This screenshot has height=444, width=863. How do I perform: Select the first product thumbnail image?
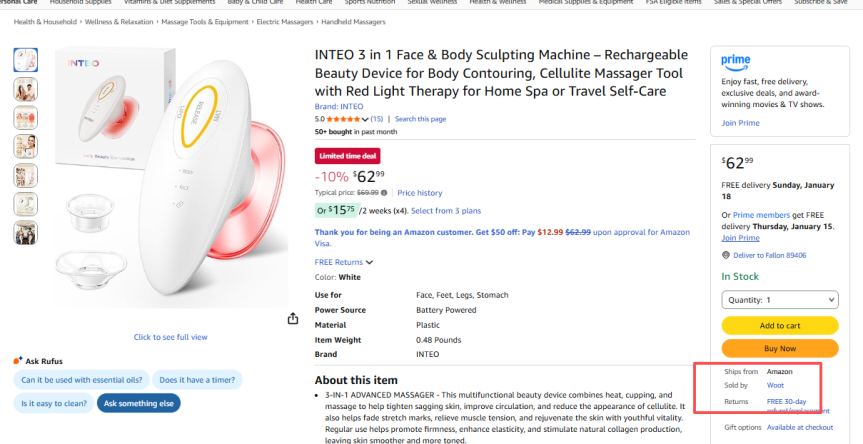point(26,60)
